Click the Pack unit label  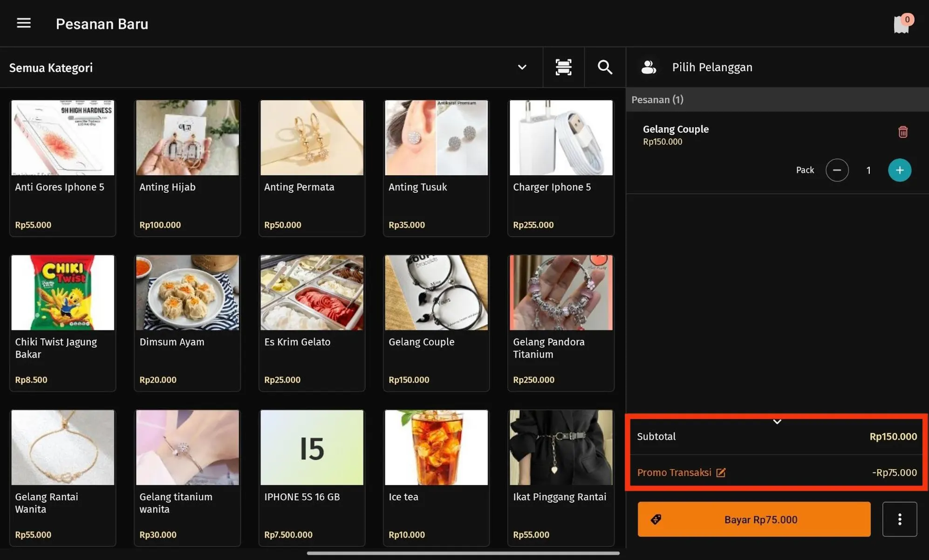click(805, 170)
